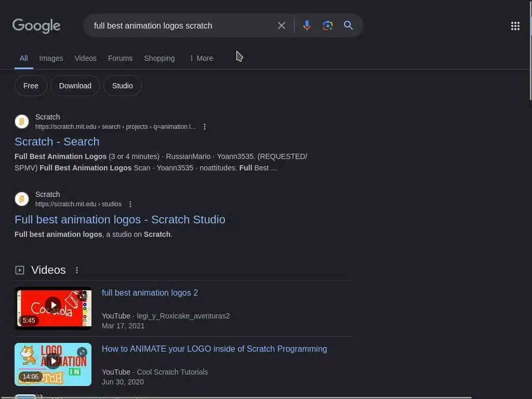
Task: Click the 'Jun 30, 2020' video date
Action: pyautogui.click(x=123, y=382)
